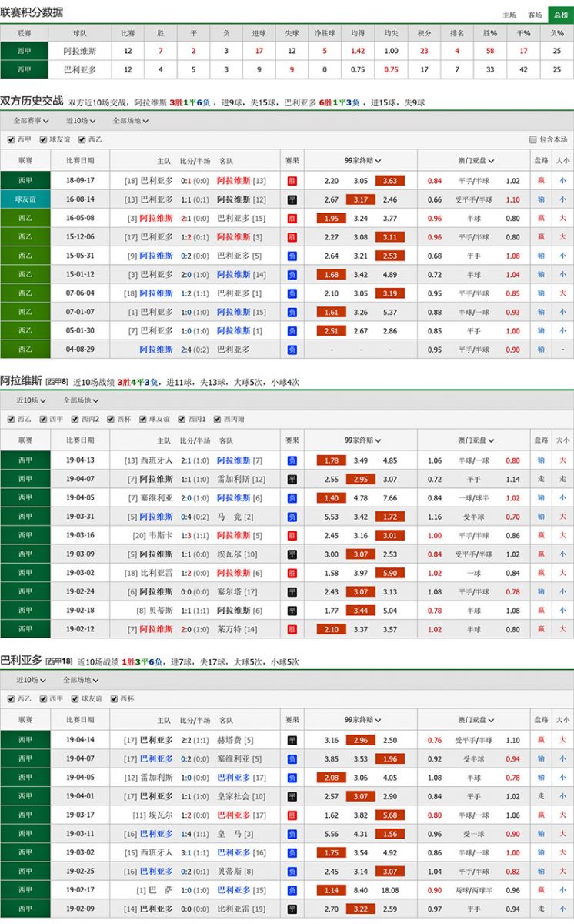
Task: Click the 平 result badge in 19-02-18 row
Action: point(292,610)
